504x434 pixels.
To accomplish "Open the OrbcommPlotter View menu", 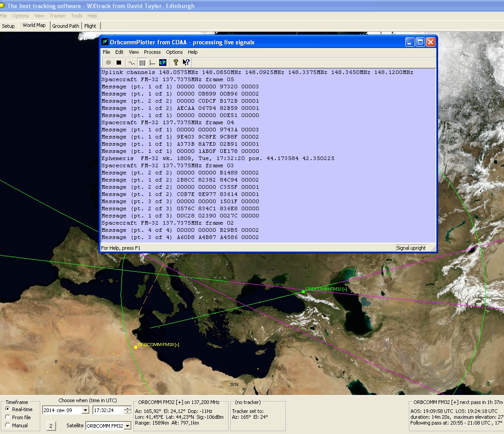I will pos(134,52).
